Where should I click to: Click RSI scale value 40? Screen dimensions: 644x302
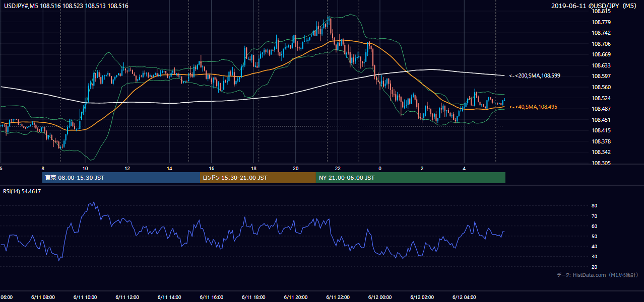pos(595,246)
